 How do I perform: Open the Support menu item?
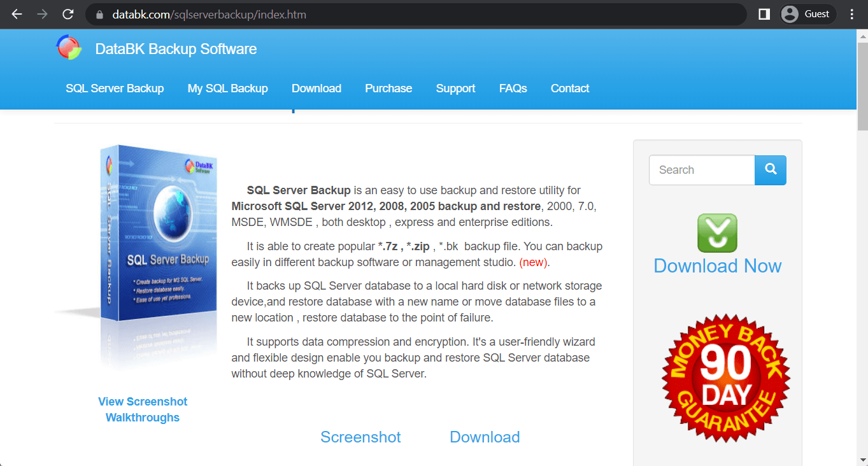[455, 88]
